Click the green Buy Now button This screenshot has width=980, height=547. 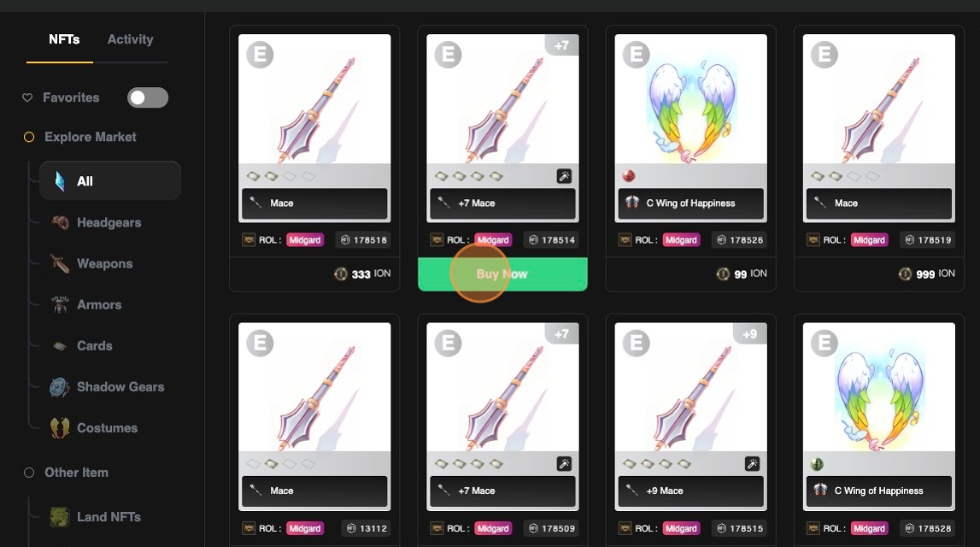pos(502,273)
